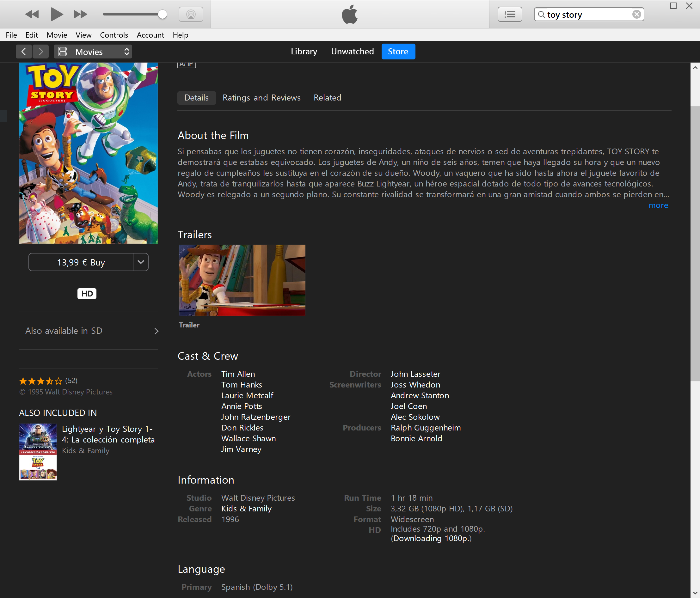Click the scrollbar down arrow
Image resolution: width=700 pixels, height=598 pixels.
(x=695, y=593)
